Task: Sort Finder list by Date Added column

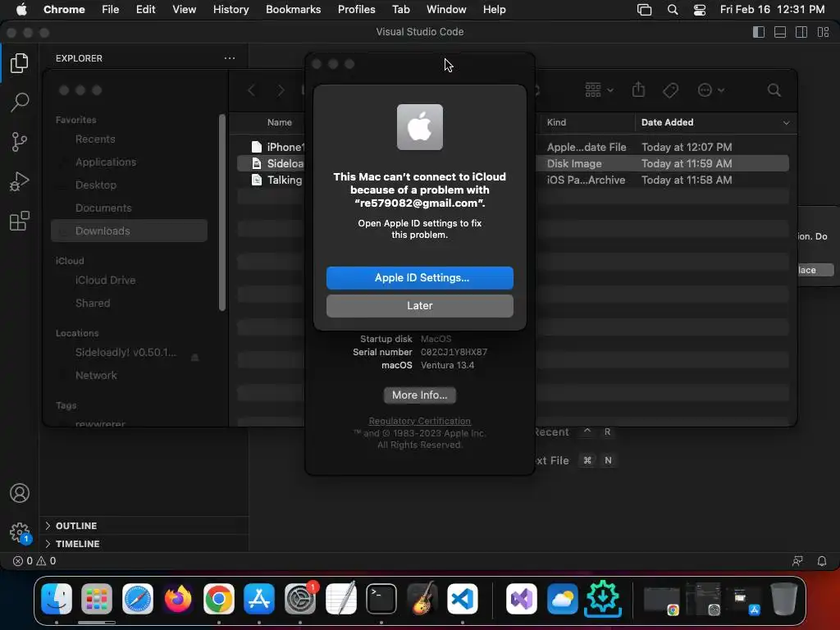Action: (x=715, y=122)
